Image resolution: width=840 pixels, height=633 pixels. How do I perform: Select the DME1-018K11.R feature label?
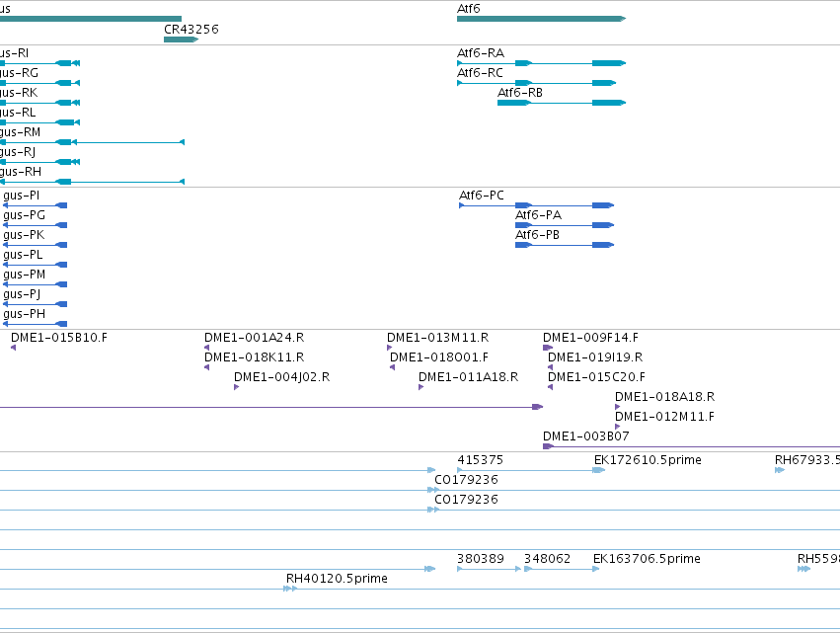point(254,357)
